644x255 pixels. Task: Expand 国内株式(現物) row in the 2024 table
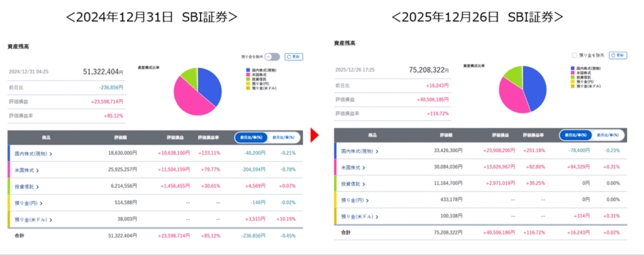tap(38, 153)
